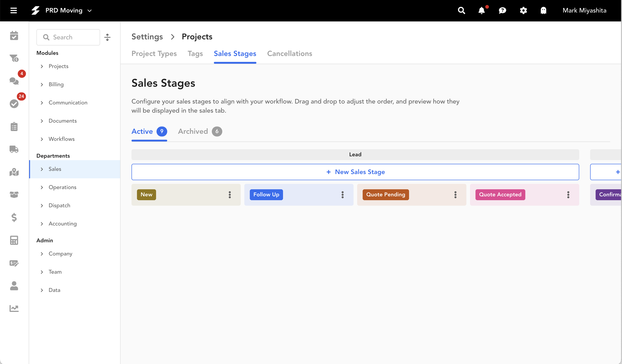Click the dollar sign icon in sidebar
The width and height of the screenshot is (622, 364).
click(14, 217)
